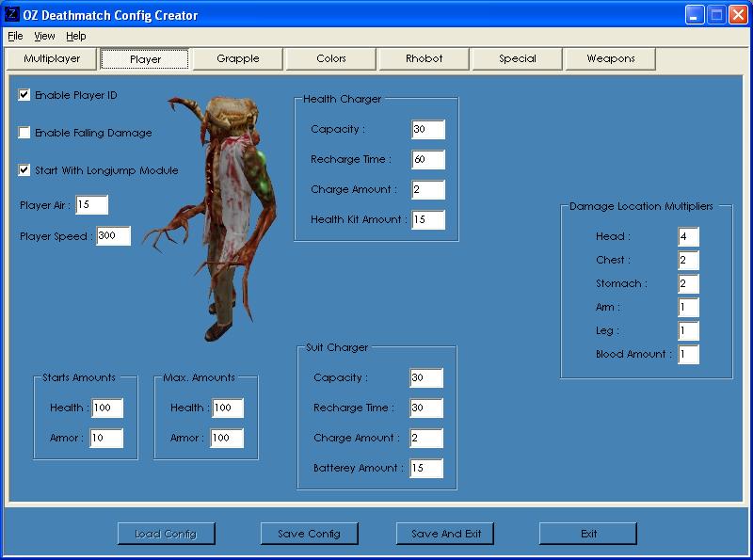Open the Colors tab

331,58
